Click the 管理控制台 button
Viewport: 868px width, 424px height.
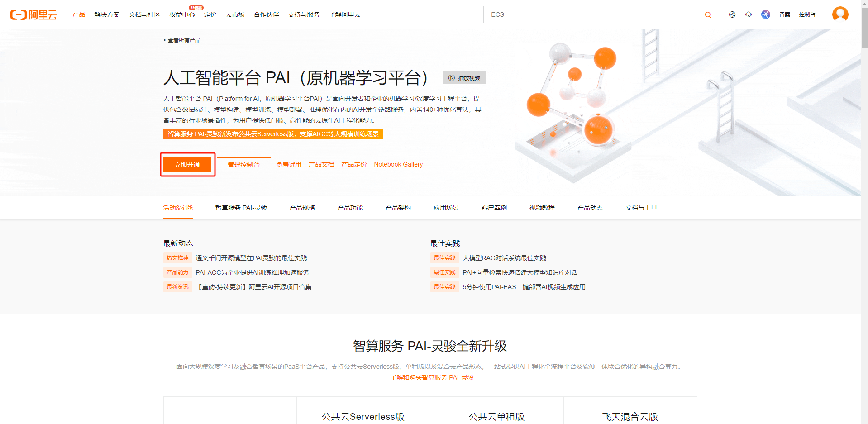243,165
